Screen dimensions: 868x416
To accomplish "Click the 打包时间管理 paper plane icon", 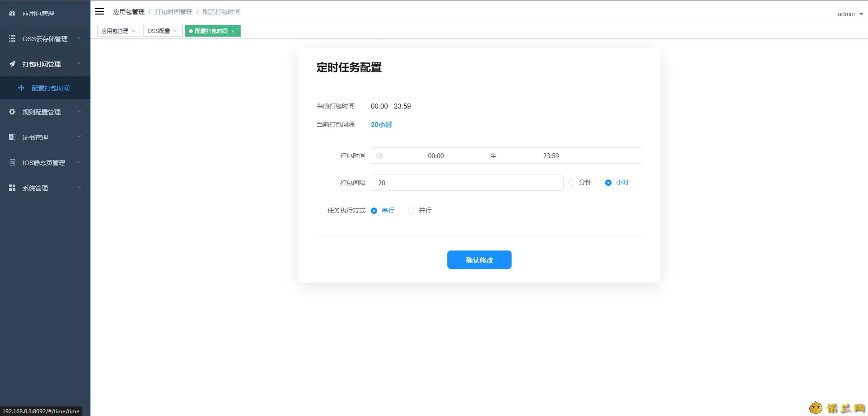I will coord(12,64).
